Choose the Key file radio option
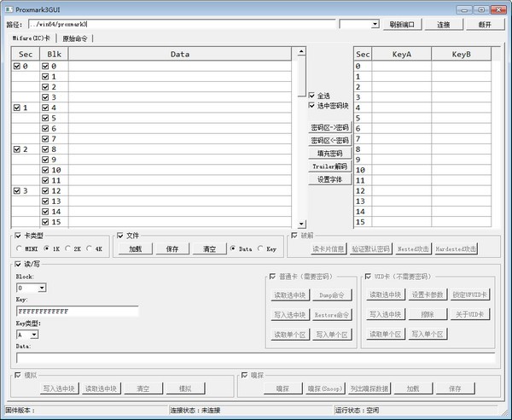Screen dimensions: 512x420 click(261, 248)
